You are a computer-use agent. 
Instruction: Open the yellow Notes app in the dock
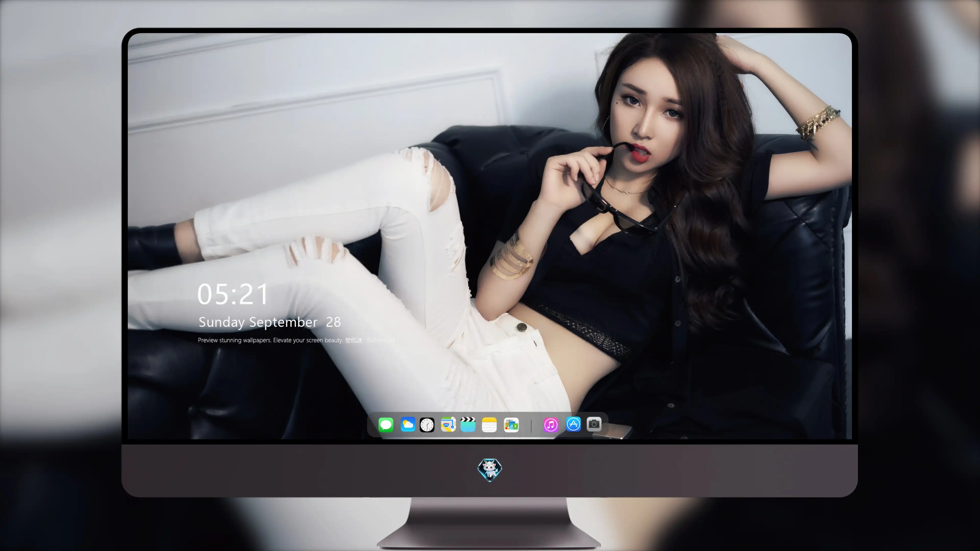tap(489, 425)
